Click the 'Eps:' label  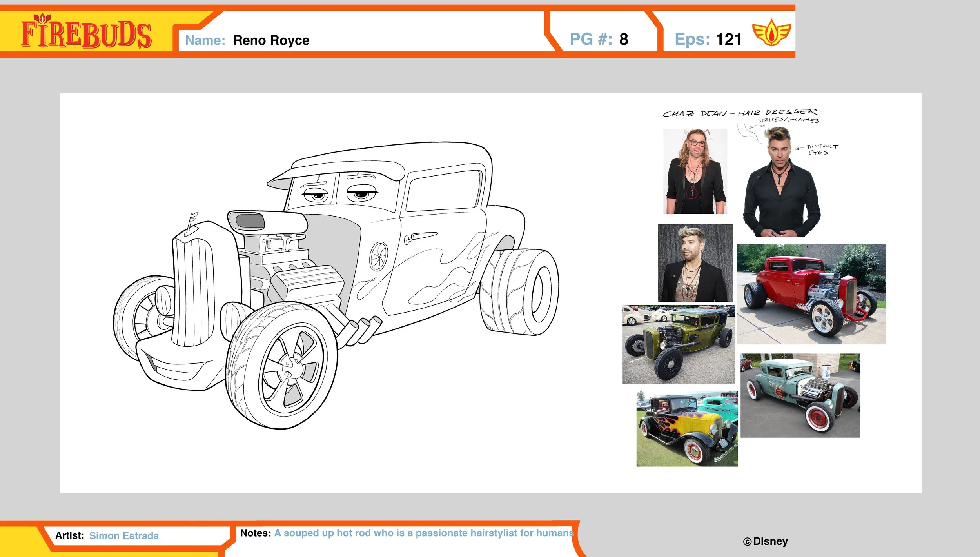pyautogui.click(x=692, y=39)
